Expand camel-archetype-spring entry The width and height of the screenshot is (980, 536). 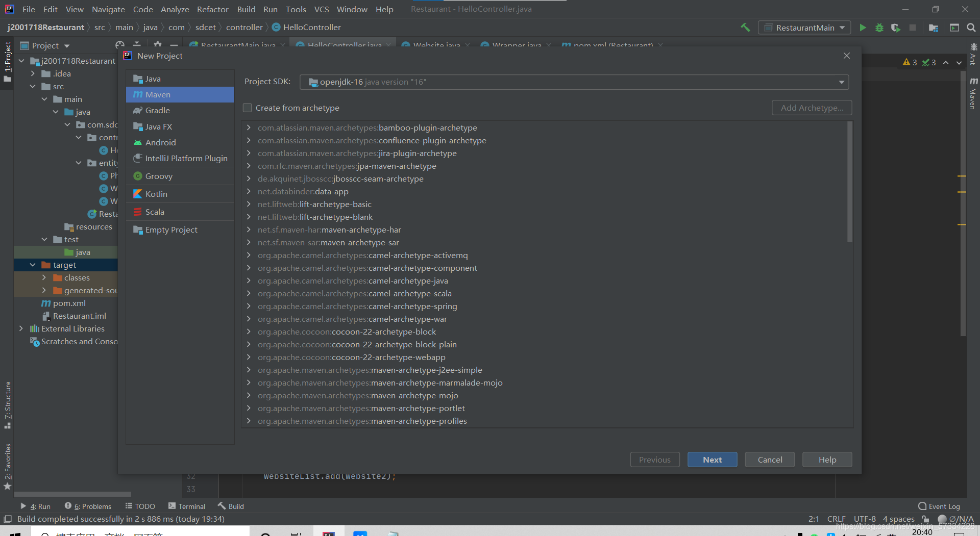point(249,306)
